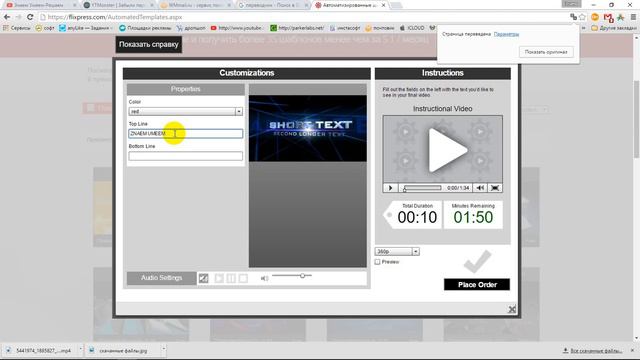640x360 pixels.
Task: Open the 360p resolution dropdown
Action: click(x=397, y=251)
